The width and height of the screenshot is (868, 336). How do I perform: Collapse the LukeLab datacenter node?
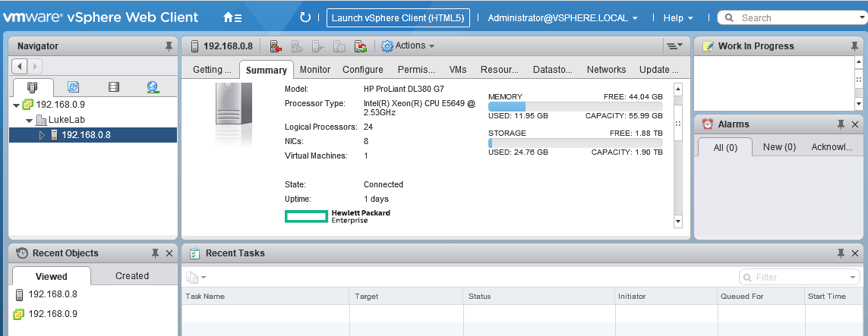pyautogui.click(x=29, y=120)
